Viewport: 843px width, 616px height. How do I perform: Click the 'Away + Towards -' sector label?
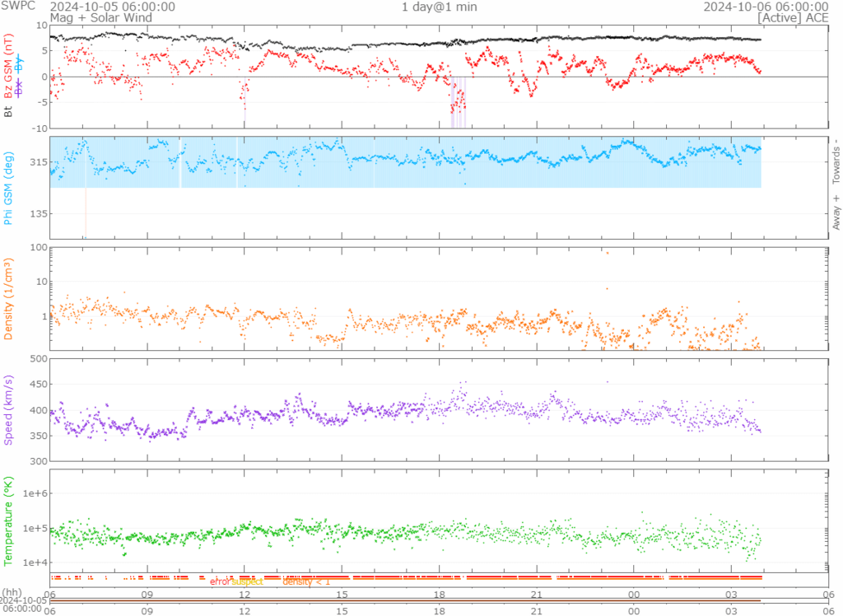(836, 187)
